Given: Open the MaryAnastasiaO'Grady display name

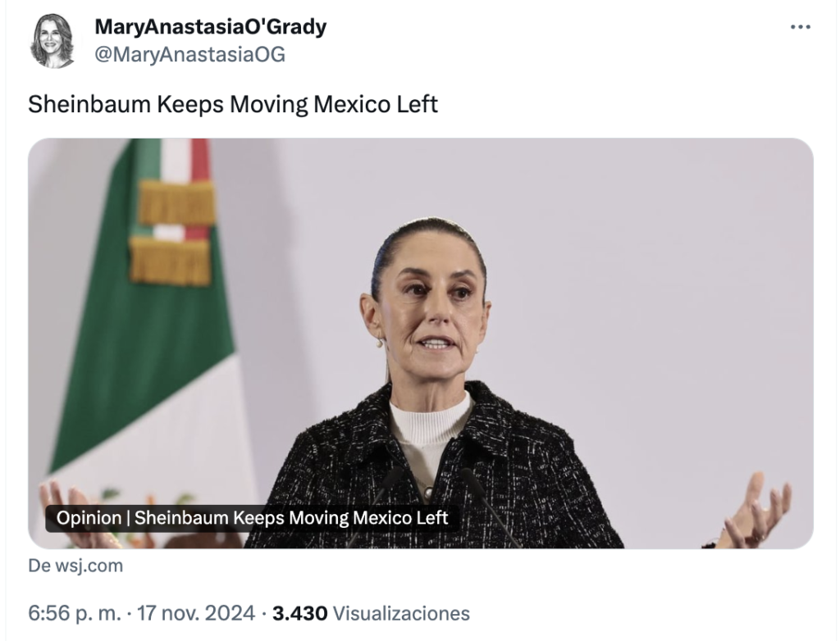Looking at the screenshot, I should pyautogui.click(x=211, y=27).
